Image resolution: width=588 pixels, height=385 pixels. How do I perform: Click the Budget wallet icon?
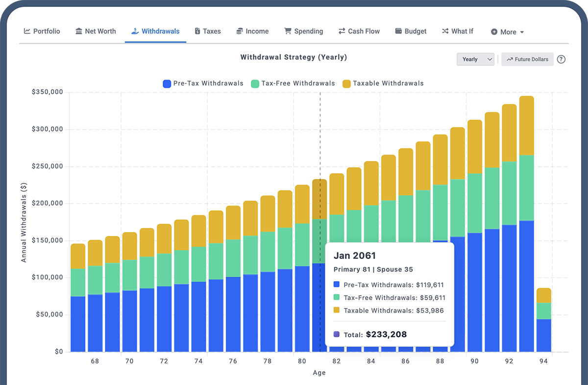pos(398,31)
